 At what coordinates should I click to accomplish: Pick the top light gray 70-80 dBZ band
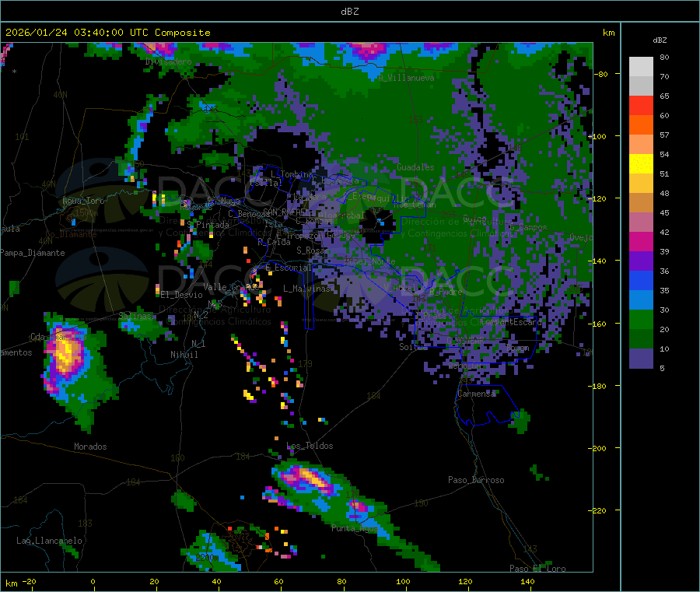(641, 67)
